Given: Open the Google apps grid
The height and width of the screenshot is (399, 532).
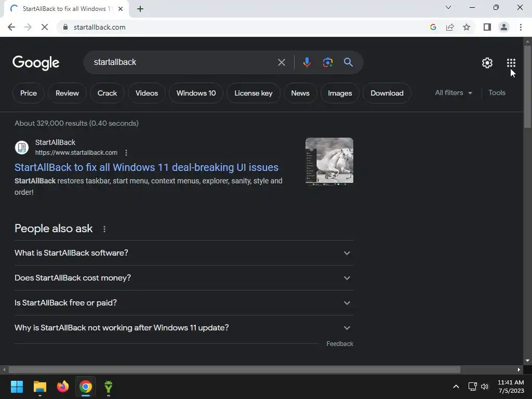Looking at the screenshot, I should click(x=511, y=63).
